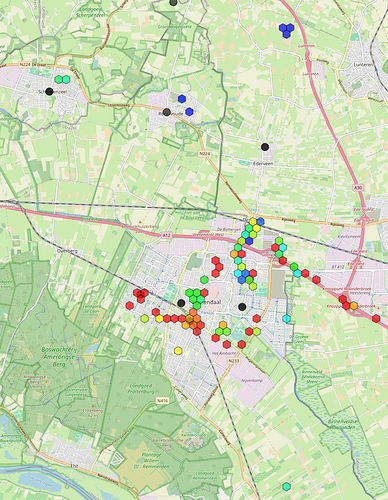Click the lone teal hexagon at map bottom

click(286, 486)
